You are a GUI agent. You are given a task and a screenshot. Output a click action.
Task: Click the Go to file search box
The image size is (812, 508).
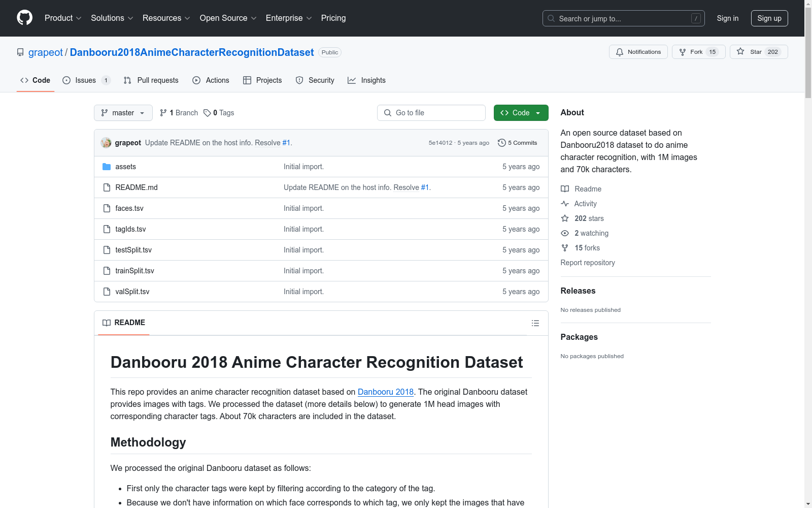431,113
